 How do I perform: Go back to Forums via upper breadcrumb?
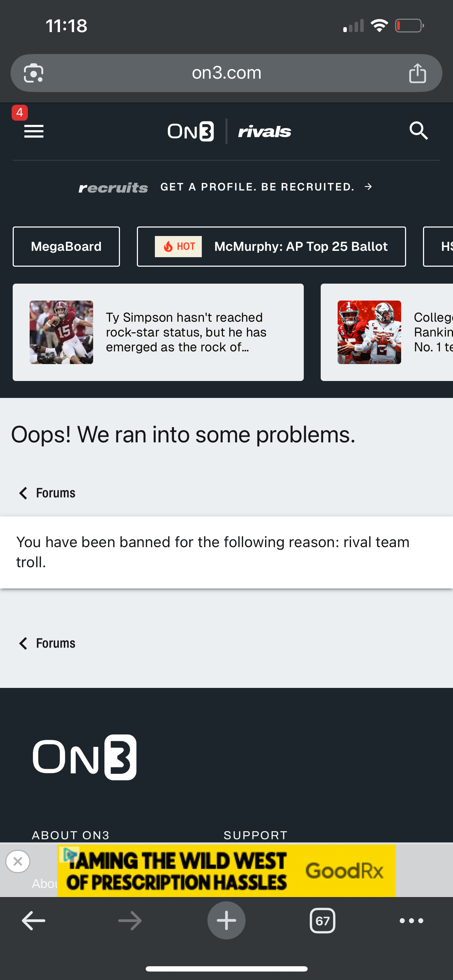click(47, 493)
